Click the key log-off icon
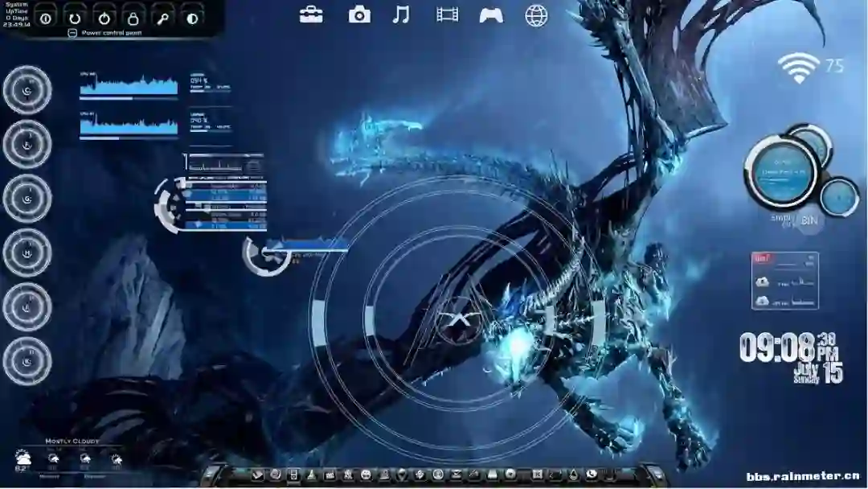 [x=162, y=18]
